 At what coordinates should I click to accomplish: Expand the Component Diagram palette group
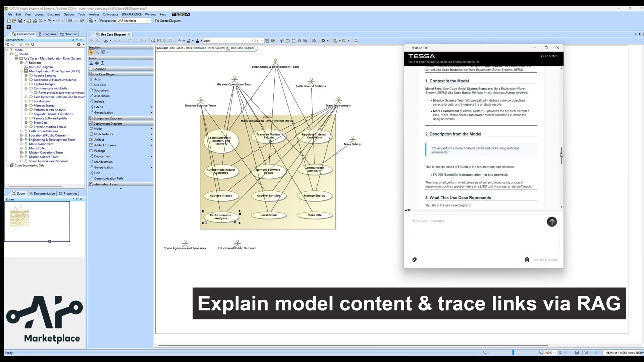121,118
